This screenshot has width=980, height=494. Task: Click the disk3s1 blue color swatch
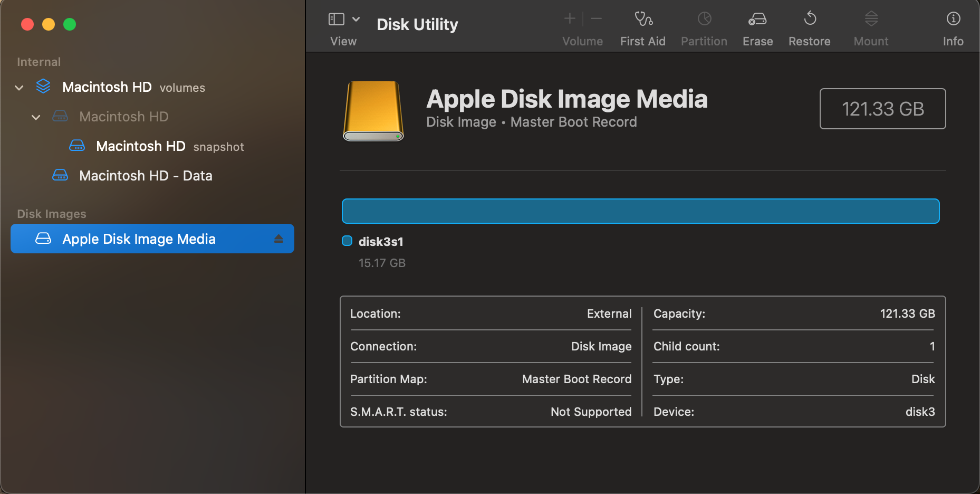pyautogui.click(x=347, y=241)
